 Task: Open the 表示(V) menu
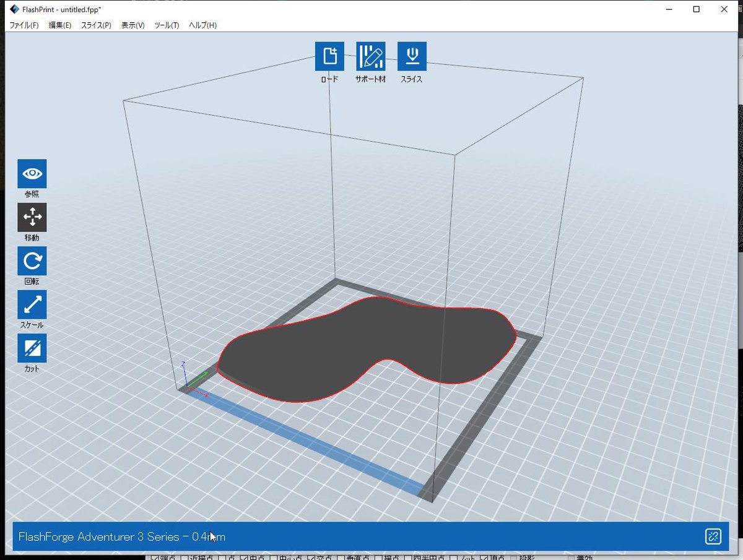click(133, 25)
